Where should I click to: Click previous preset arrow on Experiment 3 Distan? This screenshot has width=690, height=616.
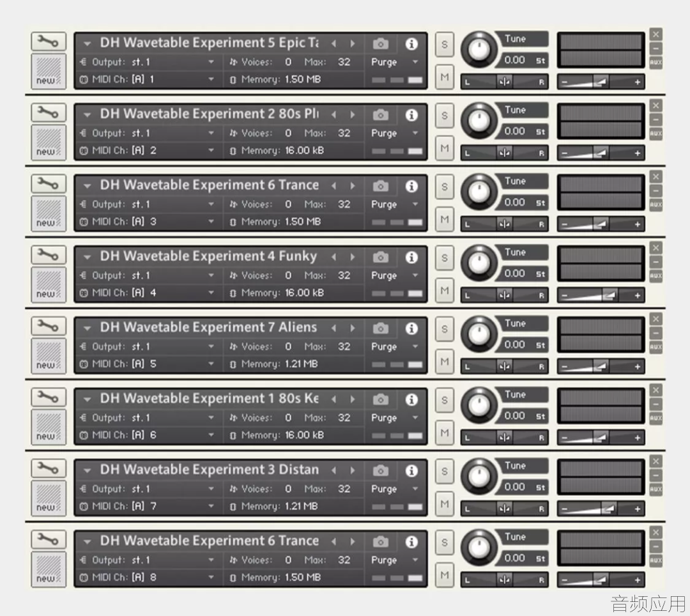333,470
